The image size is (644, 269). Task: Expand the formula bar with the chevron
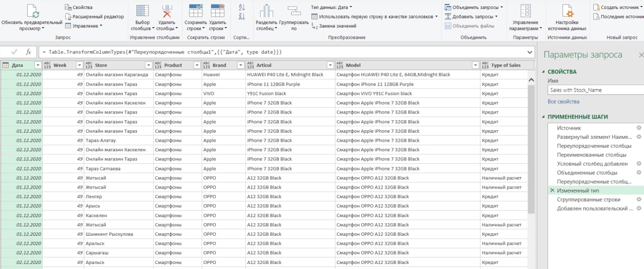tap(530, 52)
